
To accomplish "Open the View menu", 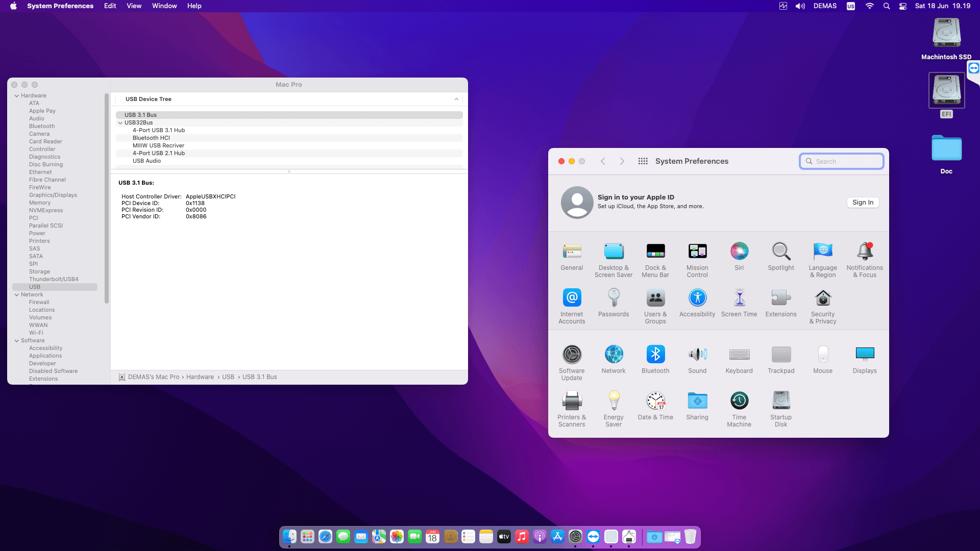I will [134, 6].
